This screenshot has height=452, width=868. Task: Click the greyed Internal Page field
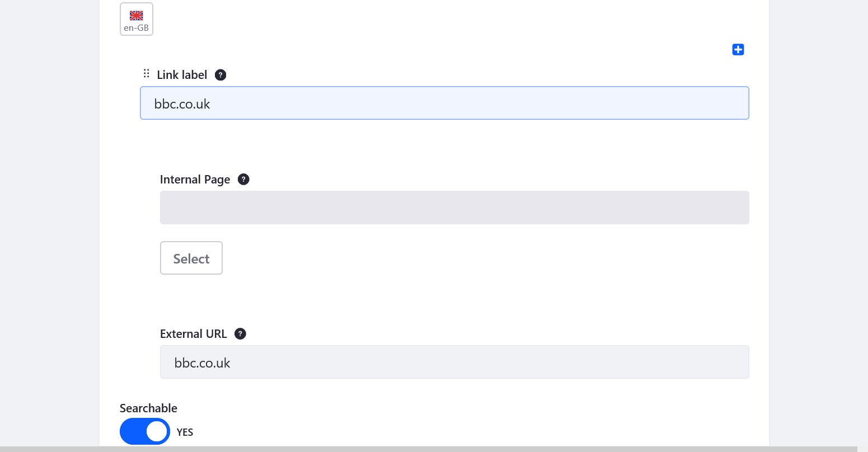[x=454, y=208]
